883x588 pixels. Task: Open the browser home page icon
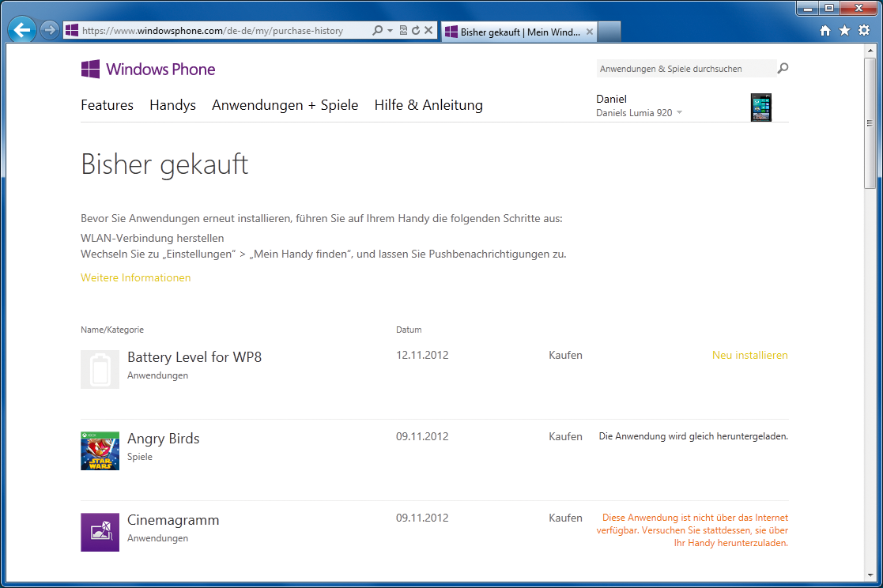[x=825, y=31]
